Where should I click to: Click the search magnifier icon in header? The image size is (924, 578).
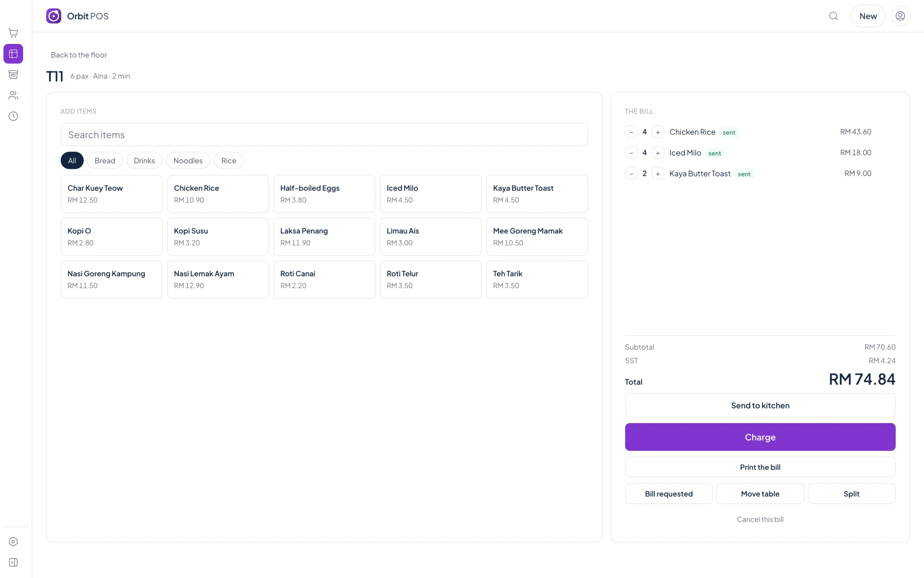[x=833, y=16]
